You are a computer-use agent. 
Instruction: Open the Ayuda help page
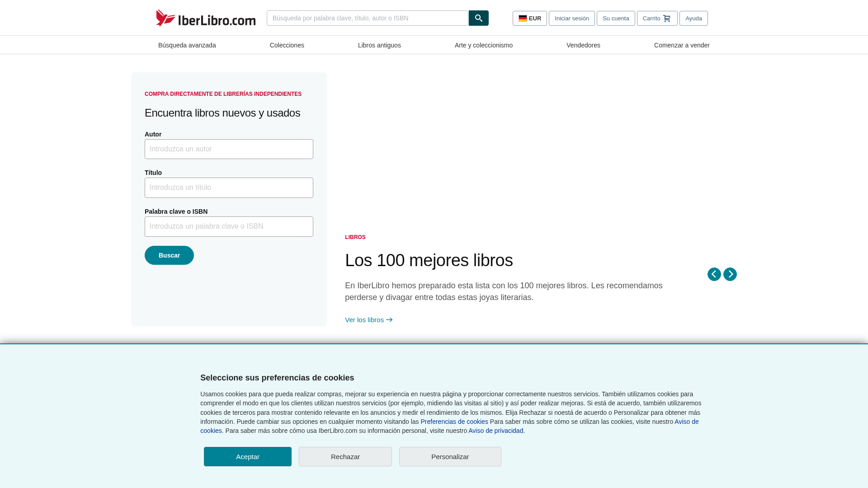point(693,19)
